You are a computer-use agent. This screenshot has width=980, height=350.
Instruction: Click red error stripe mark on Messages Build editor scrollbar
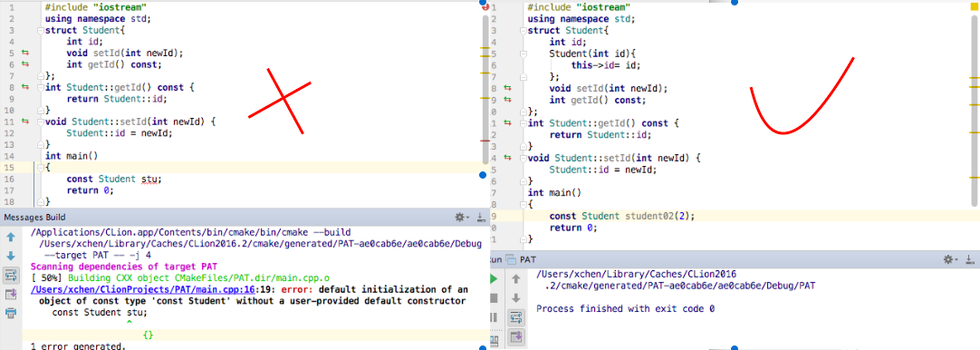(485, 141)
